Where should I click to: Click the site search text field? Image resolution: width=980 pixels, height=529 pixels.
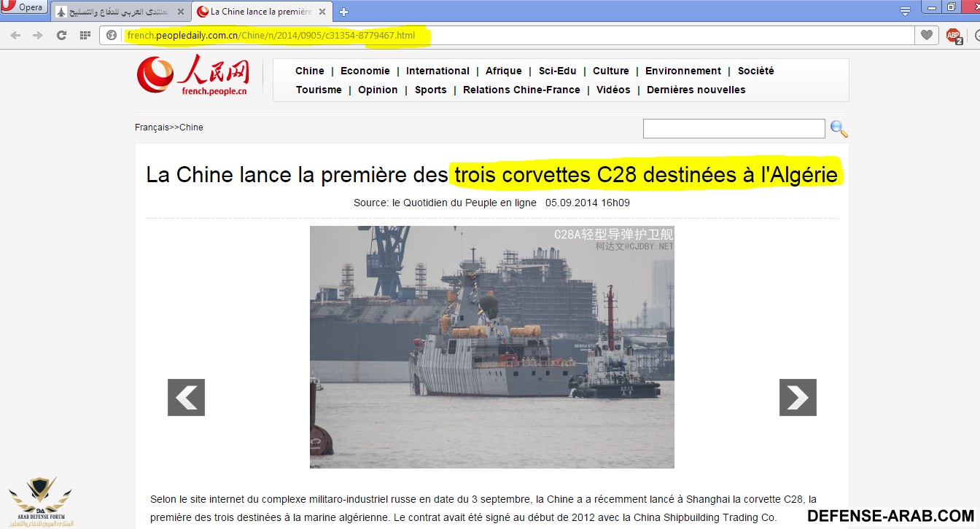734,129
